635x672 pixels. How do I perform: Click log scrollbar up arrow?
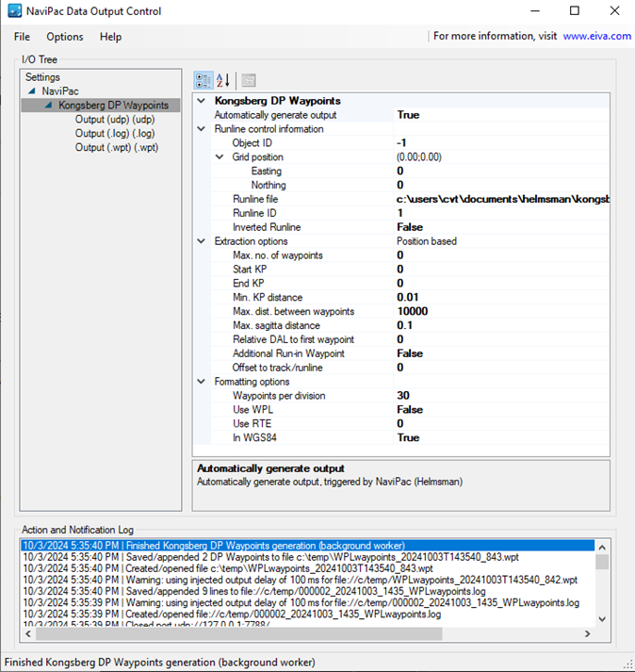coord(602,548)
